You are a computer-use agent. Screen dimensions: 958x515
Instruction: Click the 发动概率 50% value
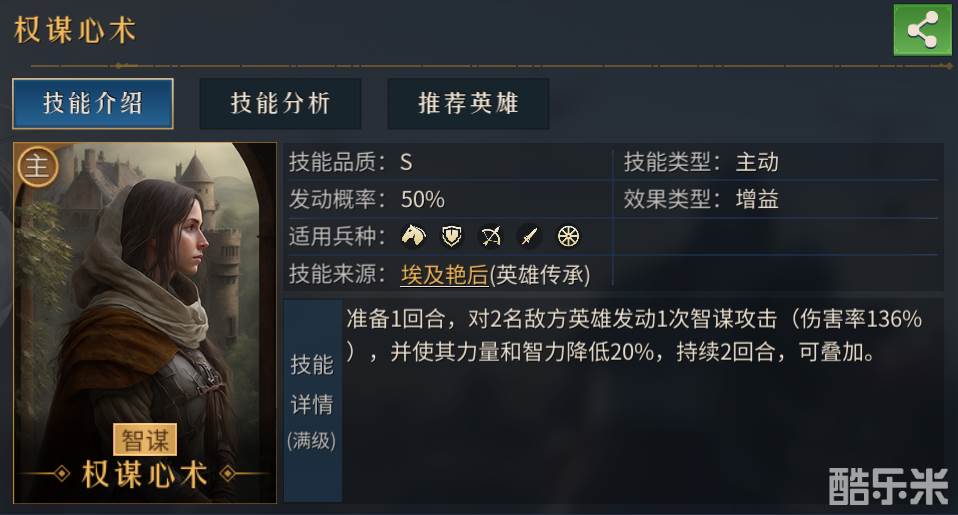422,199
